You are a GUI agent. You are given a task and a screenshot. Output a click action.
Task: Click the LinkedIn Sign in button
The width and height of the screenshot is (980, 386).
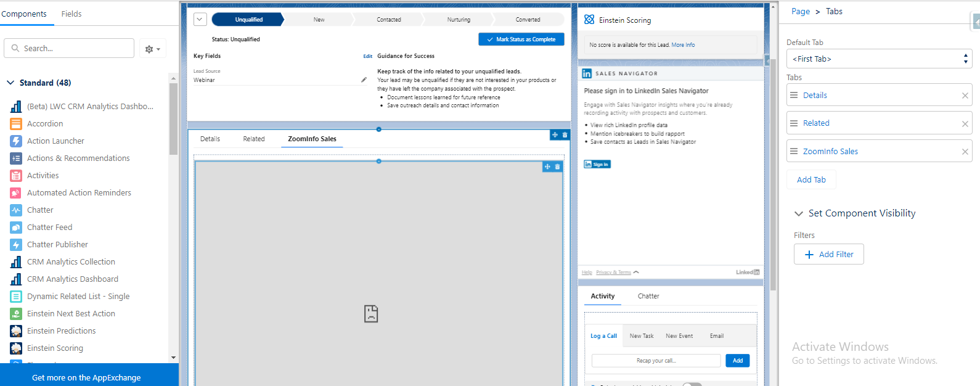tap(597, 164)
